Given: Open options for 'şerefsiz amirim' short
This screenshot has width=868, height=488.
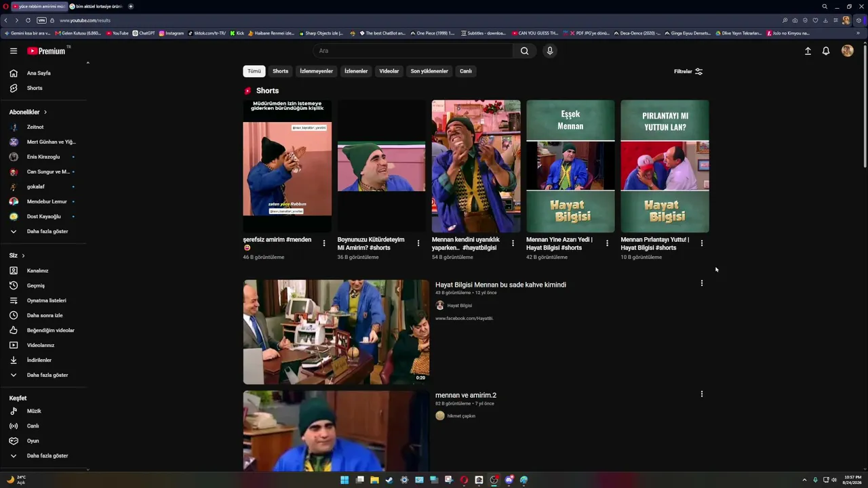Looking at the screenshot, I should 324,243.
